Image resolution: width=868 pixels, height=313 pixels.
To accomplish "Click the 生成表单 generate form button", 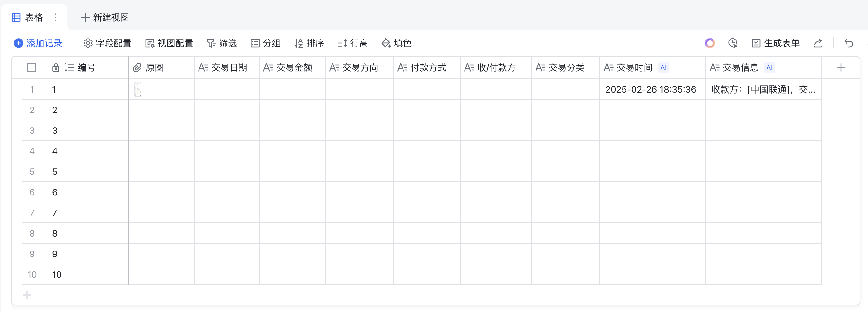I will point(775,43).
